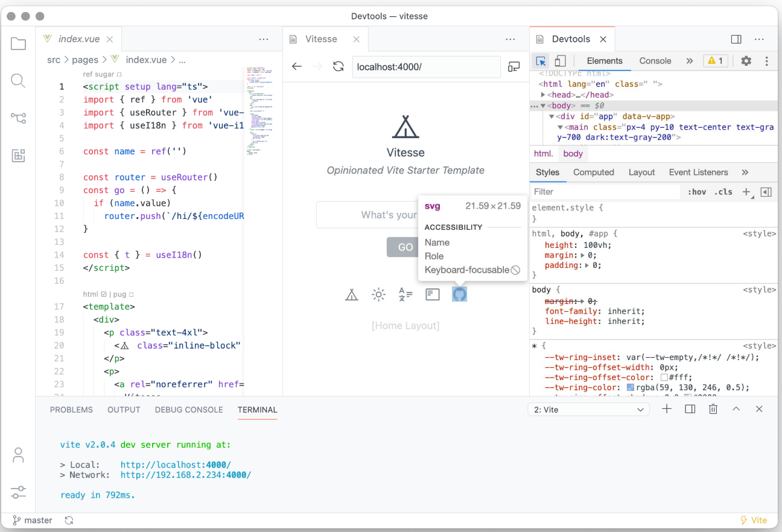Click the language switch icon on the page

(405, 294)
